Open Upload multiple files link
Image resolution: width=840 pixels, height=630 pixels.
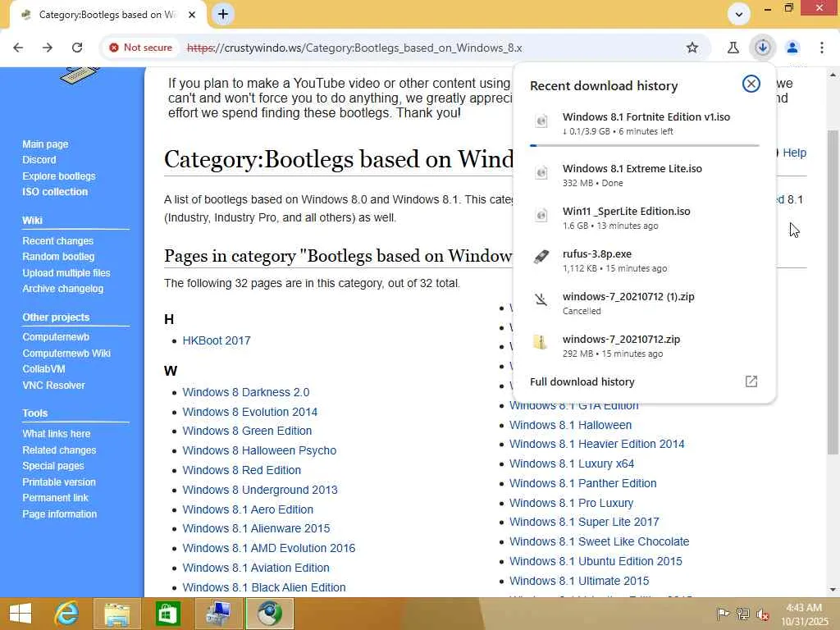tap(66, 272)
